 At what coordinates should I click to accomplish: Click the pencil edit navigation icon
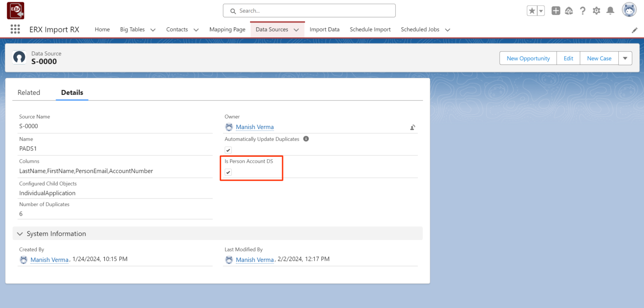point(634,30)
